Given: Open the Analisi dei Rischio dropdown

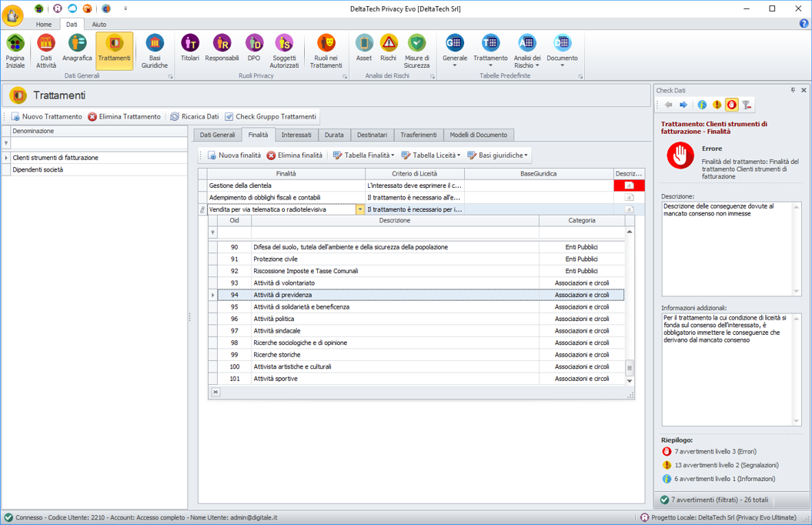Looking at the screenshot, I should tap(527, 52).
